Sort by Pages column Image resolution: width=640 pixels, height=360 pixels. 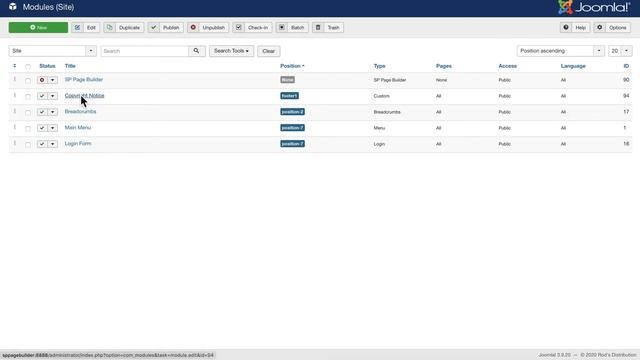(444, 66)
